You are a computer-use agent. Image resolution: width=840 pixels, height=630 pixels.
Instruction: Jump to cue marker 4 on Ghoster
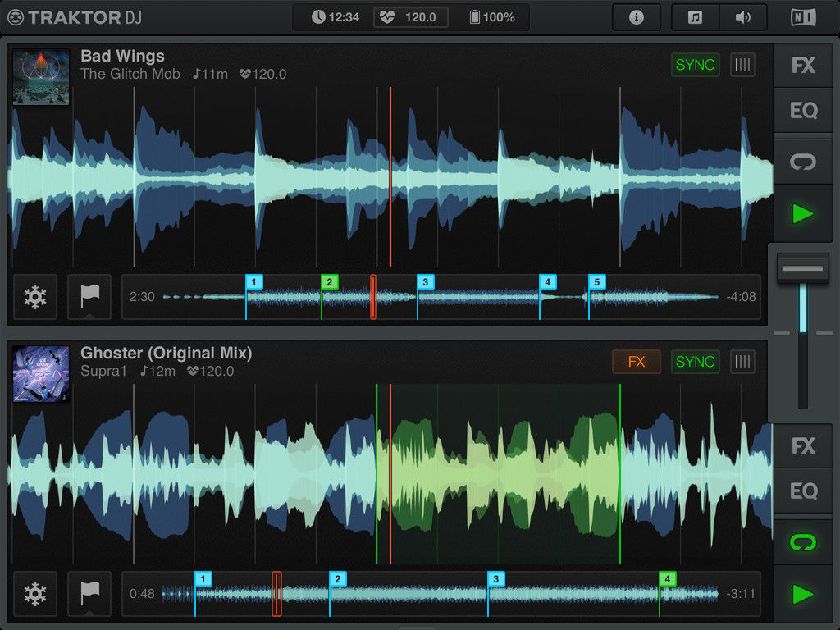point(667,578)
